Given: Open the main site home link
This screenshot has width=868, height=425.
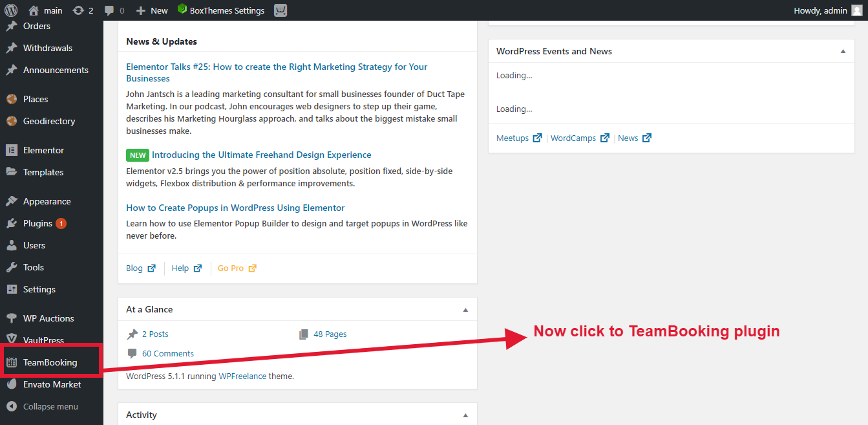Looking at the screenshot, I should (x=46, y=10).
